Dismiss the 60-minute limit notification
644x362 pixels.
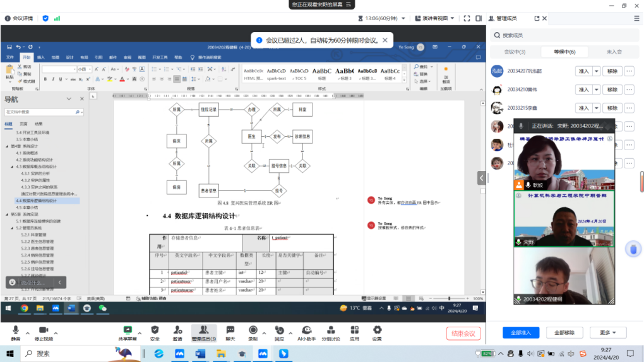tap(386, 40)
